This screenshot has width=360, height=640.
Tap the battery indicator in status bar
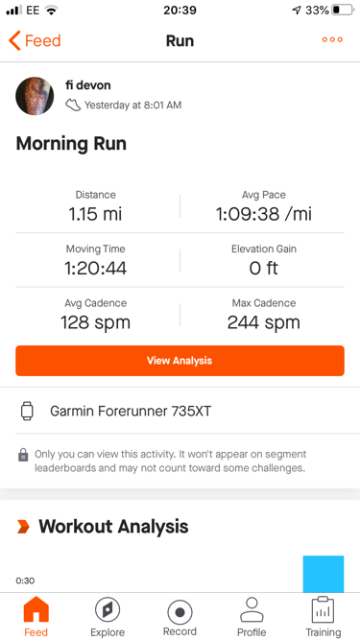(342, 11)
